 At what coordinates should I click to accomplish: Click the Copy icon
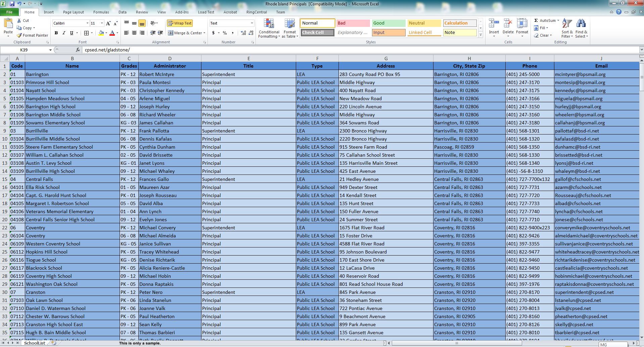[x=19, y=28]
